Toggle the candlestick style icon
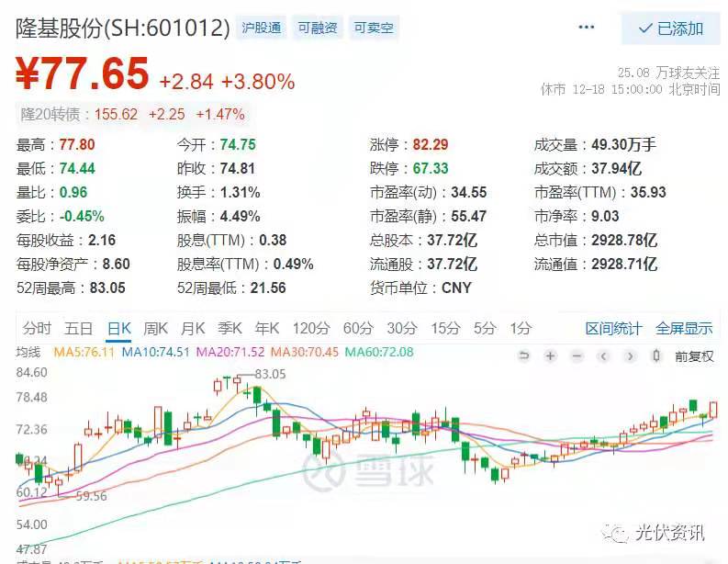The height and width of the screenshot is (564, 728). tap(655, 356)
